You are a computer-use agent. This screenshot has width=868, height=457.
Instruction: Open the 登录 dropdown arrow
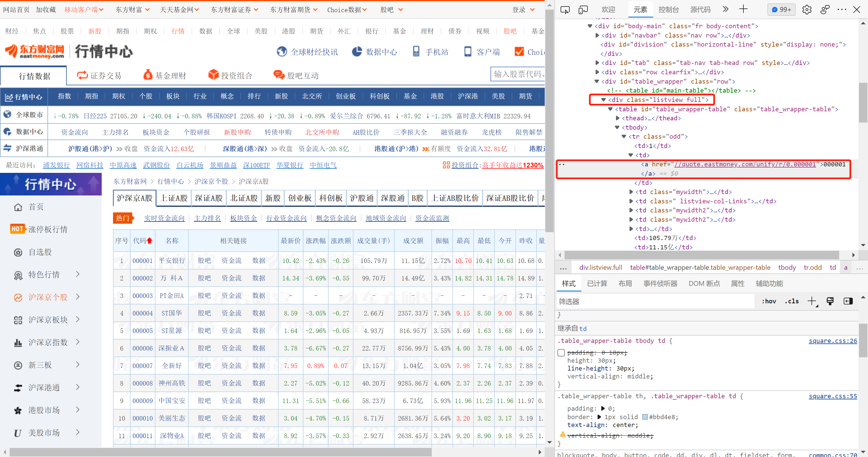point(532,10)
